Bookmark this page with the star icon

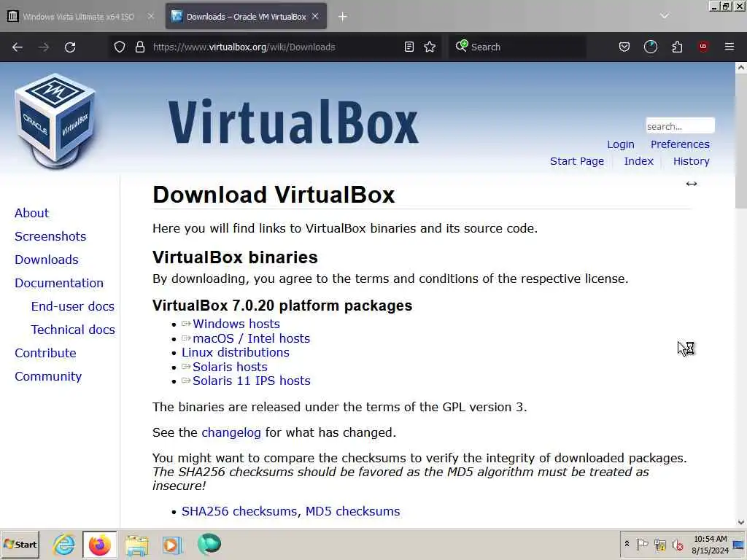[430, 47]
